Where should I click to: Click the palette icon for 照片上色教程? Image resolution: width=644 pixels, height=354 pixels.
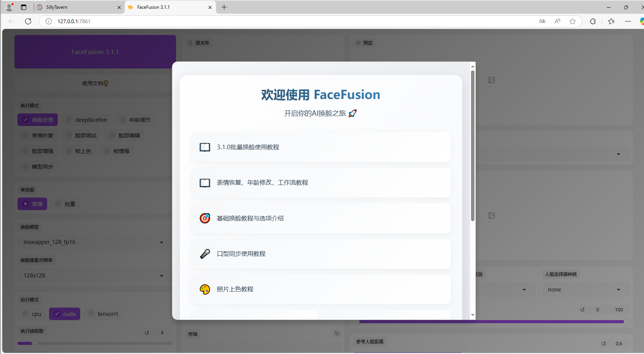(x=205, y=289)
